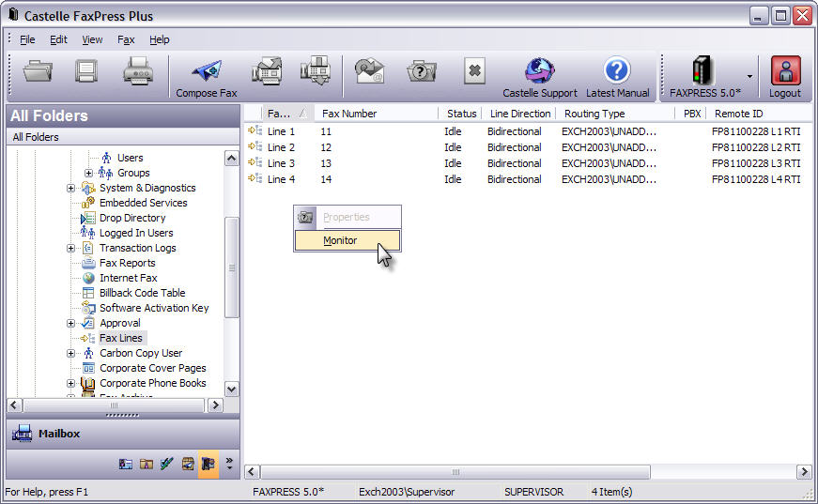Screen dimensions: 818x504
Task: Click the fax receive download icon
Action: tap(316, 71)
